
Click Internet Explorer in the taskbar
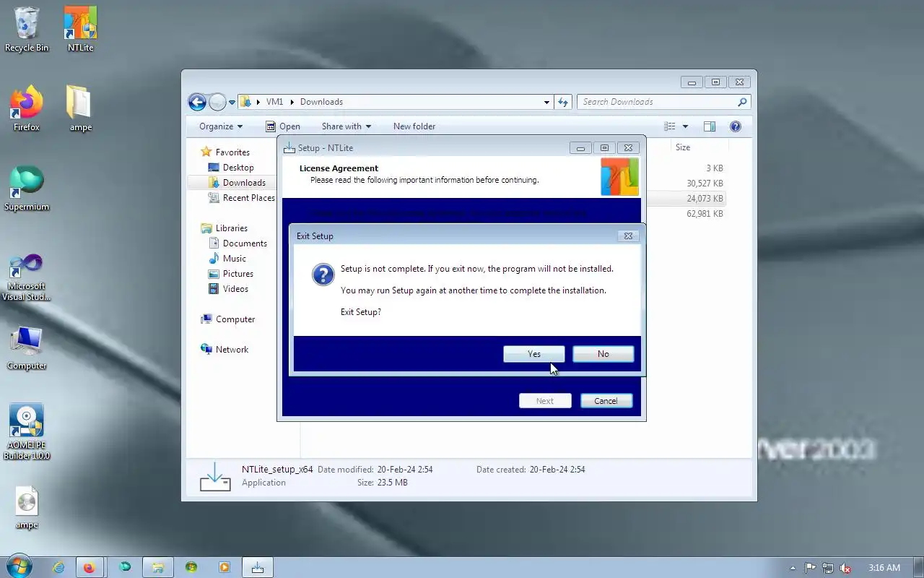coord(59,567)
